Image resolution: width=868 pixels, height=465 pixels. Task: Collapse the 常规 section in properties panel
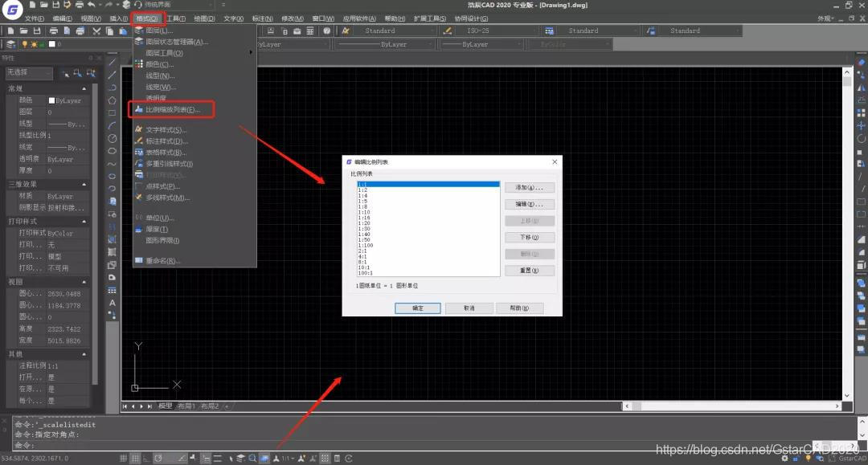click(84, 88)
